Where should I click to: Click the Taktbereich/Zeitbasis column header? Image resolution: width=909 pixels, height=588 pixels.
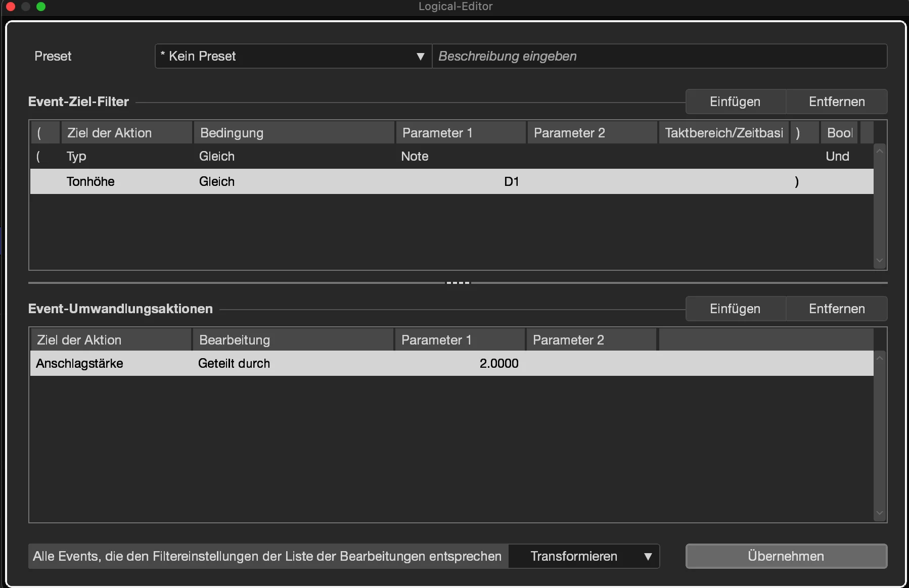point(723,133)
